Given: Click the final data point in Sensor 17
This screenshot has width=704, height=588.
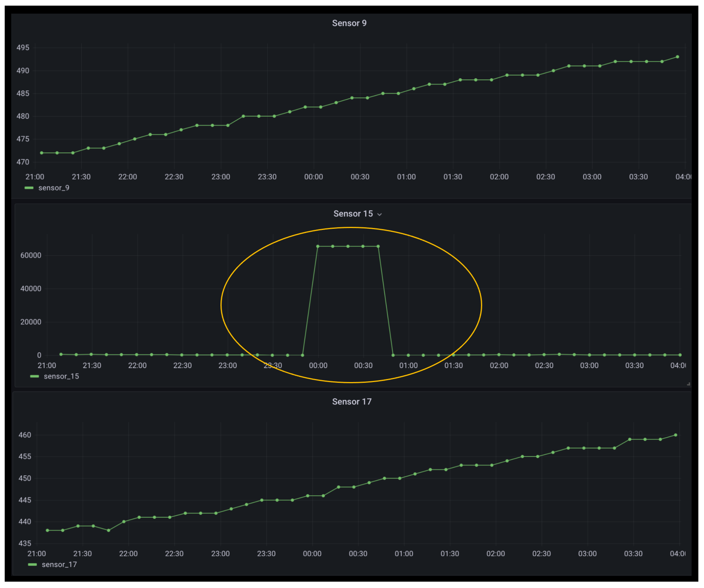Looking at the screenshot, I should [676, 435].
